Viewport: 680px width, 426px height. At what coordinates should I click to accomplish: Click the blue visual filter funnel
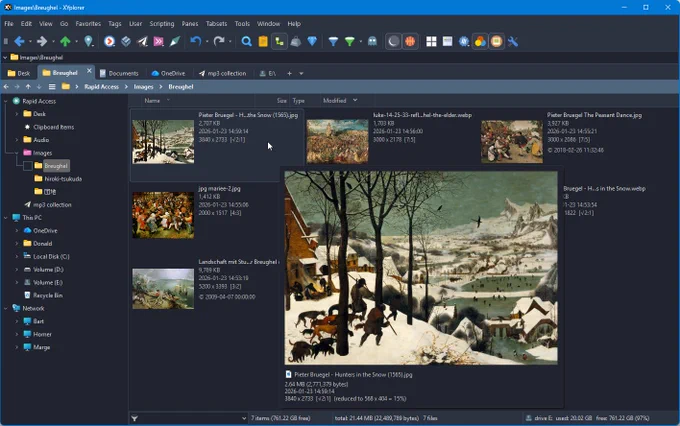[x=333, y=41]
